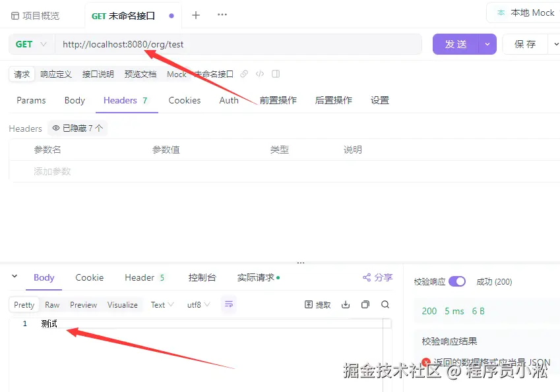Switch to the 预览文档 view

point(140,74)
